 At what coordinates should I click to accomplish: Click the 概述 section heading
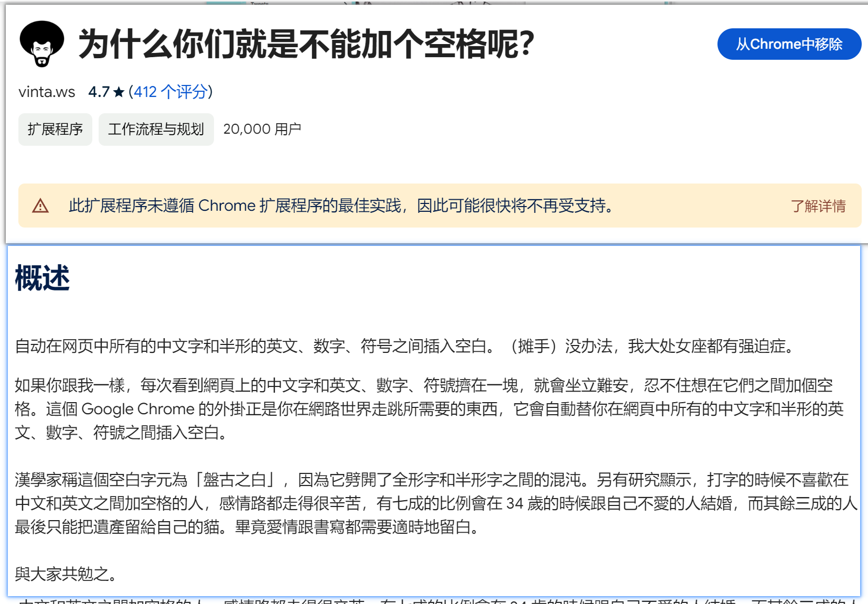(x=42, y=278)
